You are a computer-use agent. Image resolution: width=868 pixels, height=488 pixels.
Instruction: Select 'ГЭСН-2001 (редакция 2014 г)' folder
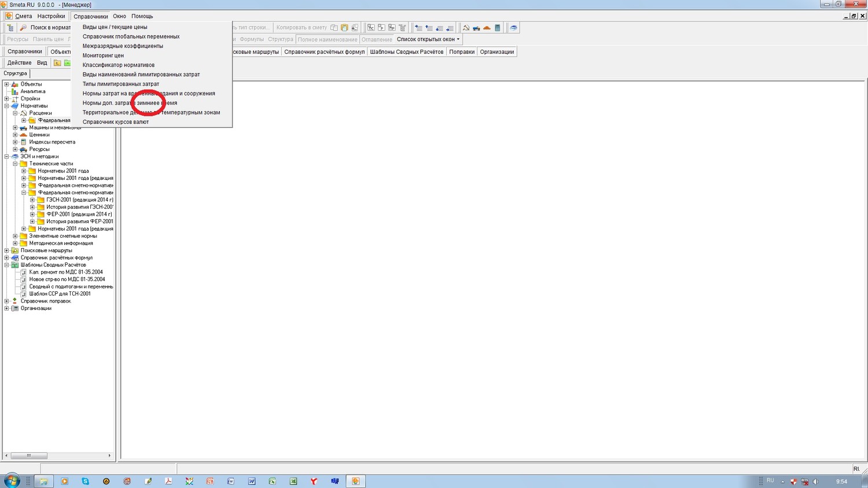point(80,200)
